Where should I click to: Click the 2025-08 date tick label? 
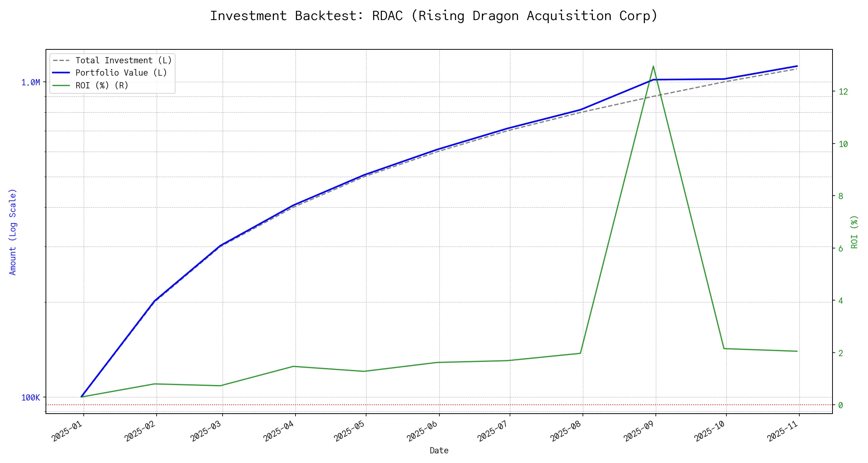566,431
